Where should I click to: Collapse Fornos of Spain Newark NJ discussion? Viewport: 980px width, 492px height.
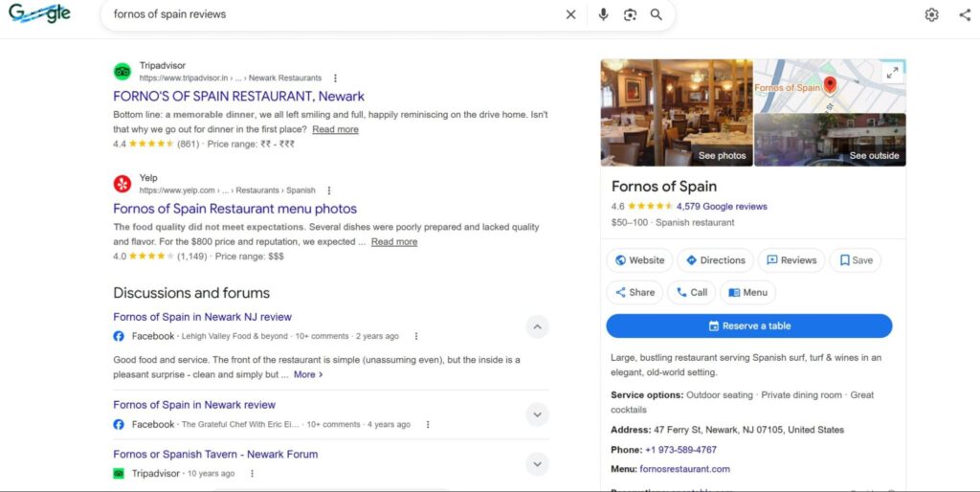tap(537, 327)
